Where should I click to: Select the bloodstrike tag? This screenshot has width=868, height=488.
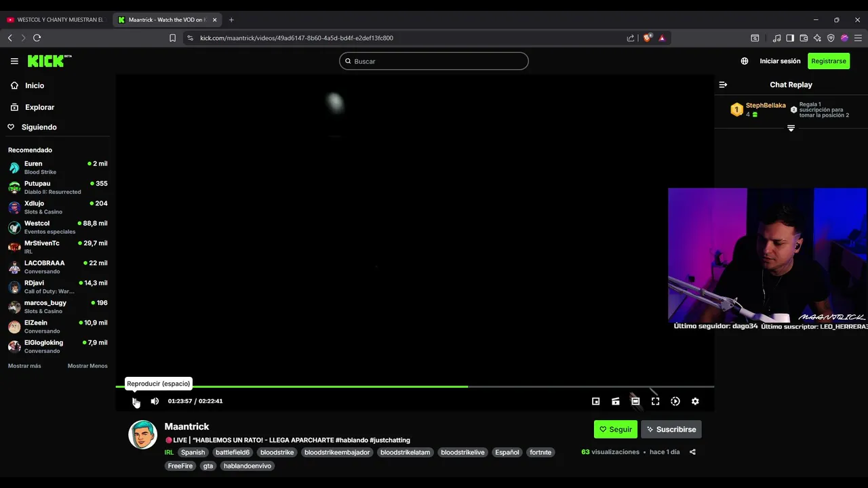tap(277, 452)
